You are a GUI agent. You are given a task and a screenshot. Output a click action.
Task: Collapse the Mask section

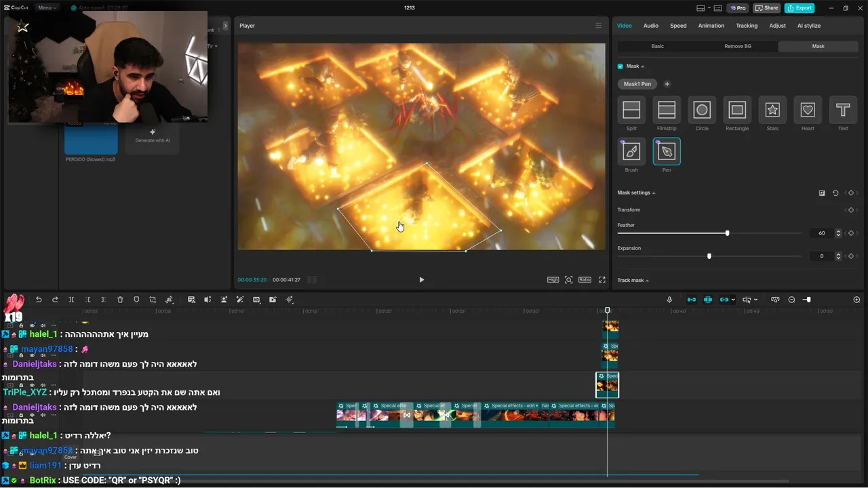642,66
